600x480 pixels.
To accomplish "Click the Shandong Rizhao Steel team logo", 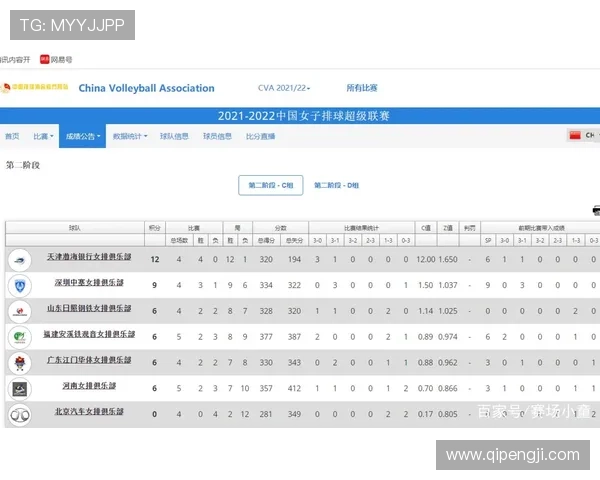I will (19, 311).
